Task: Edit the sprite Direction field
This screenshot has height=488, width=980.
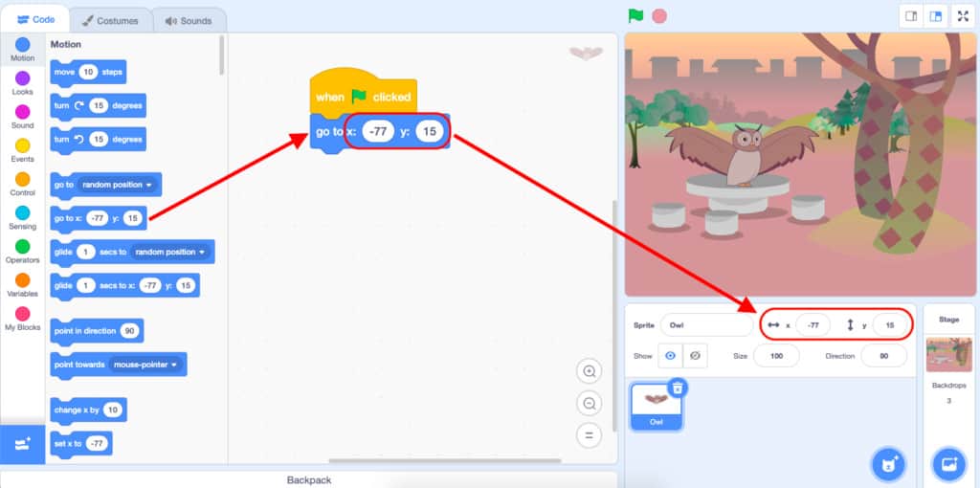Action: (x=883, y=356)
